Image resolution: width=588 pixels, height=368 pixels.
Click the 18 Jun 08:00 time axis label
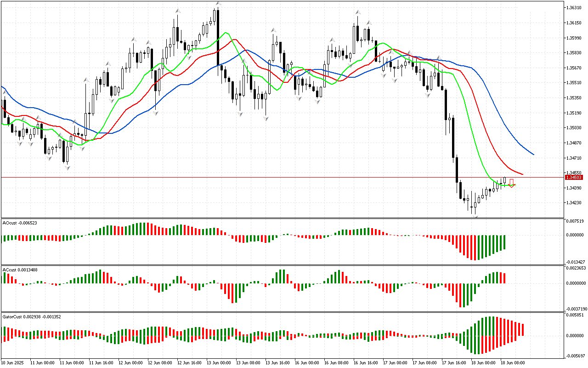point(513,362)
